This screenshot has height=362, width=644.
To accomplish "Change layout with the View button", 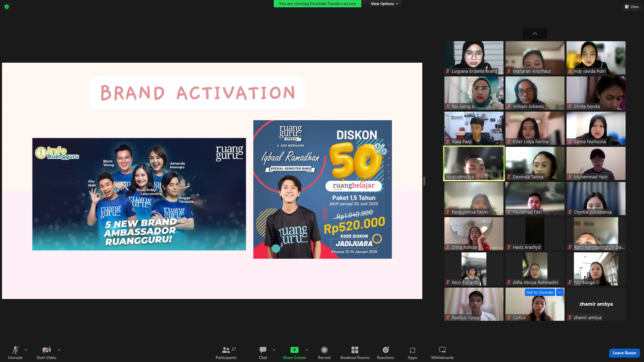I will (632, 7).
